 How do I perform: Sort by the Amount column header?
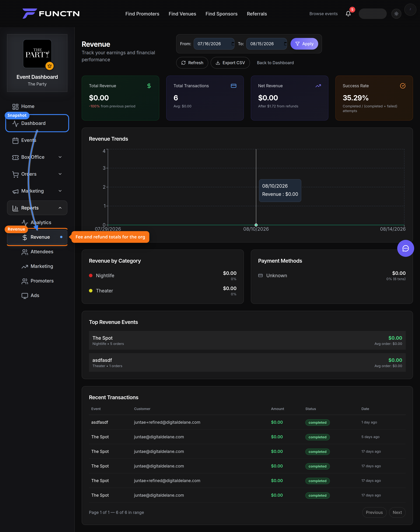[277, 409]
